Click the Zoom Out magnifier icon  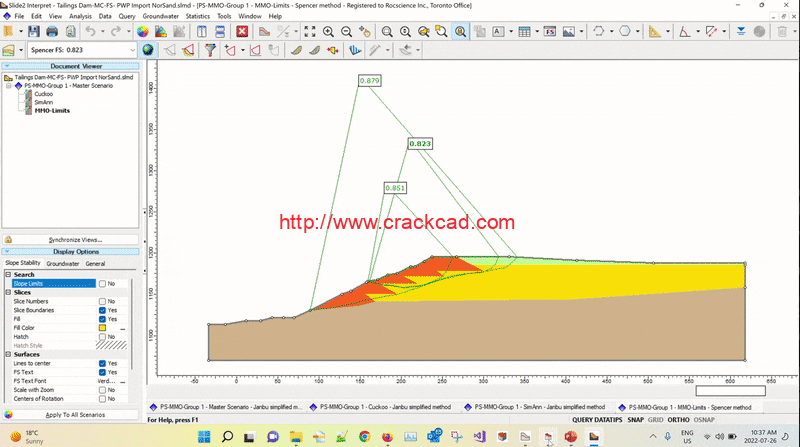(x=346, y=32)
